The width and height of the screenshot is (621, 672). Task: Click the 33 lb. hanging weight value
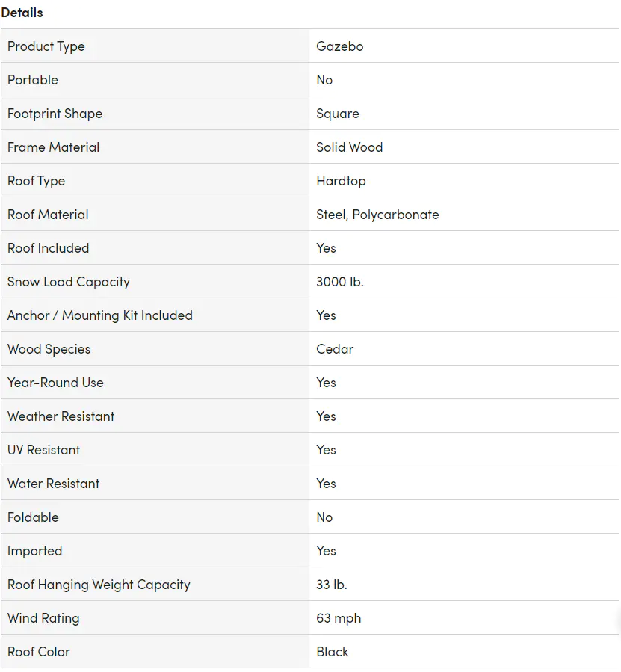(x=331, y=585)
